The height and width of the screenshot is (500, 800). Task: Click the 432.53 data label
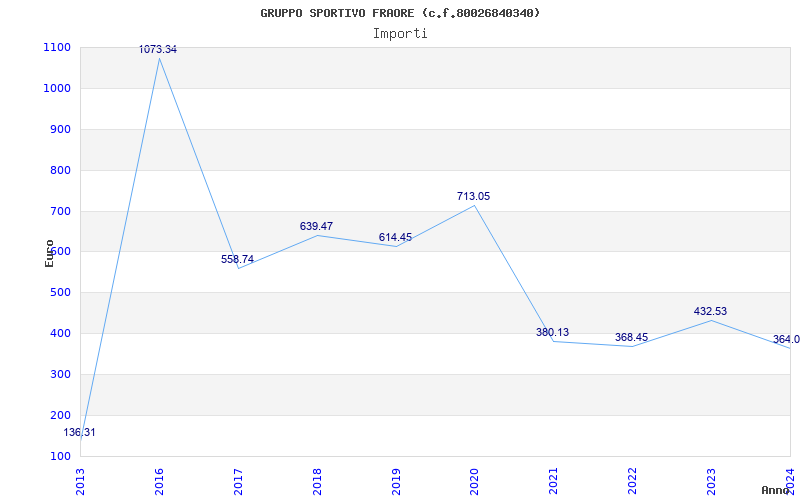[710, 311]
